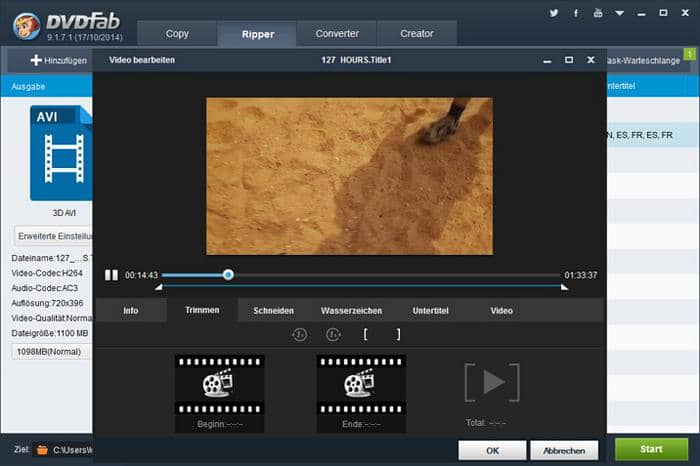Click the green Start button
700x466 pixels.
click(x=651, y=449)
